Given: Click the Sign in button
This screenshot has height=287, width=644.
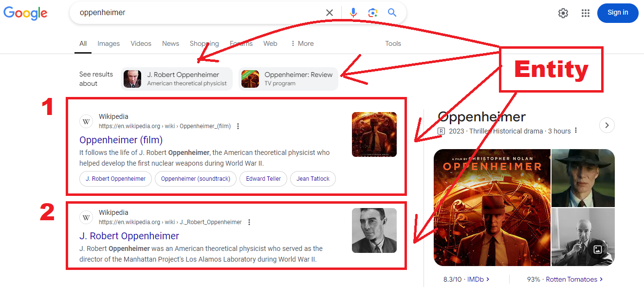Looking at the screenshot, I should coord(618,13).
